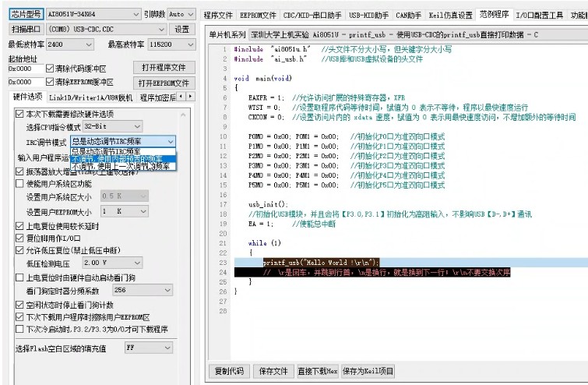Switch to the USB-HID助手 tab
588x385 pixels.
368,16
